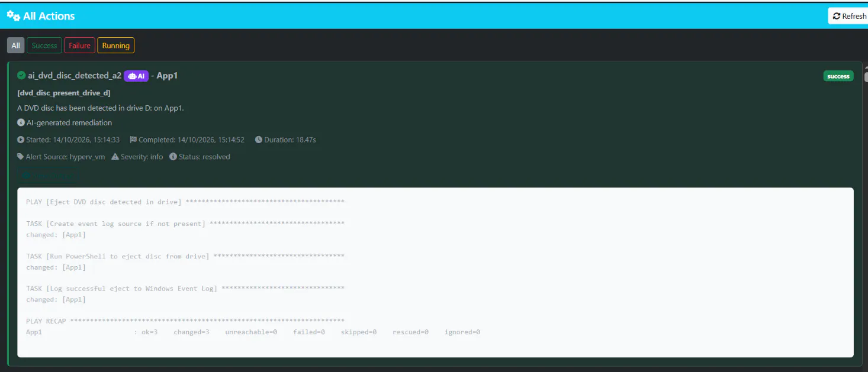Click the 'skipped=0' value in the recap
This screenshot has height=372, width=868.
click(359, 332)
